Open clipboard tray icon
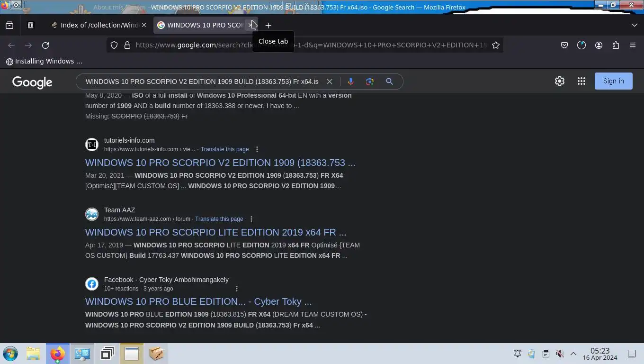Image resolution: width=644 pixels, height=364 pixels. [x=546, y=354]
